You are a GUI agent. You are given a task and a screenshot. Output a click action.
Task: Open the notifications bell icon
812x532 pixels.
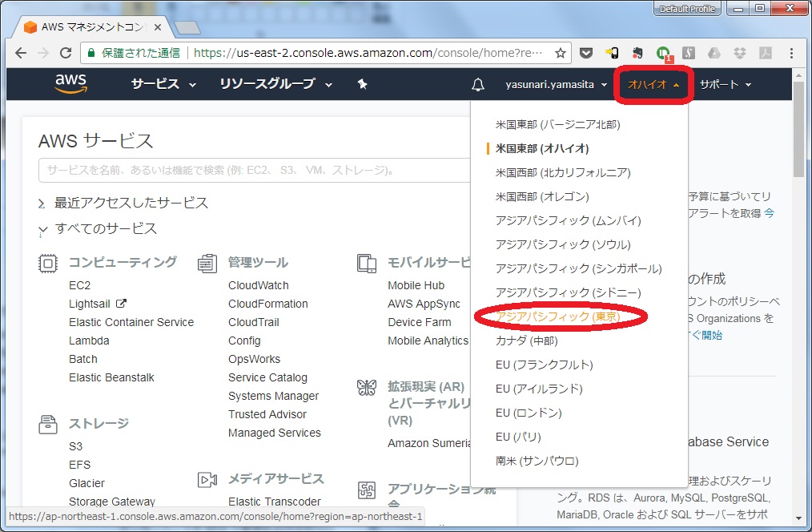coord(478,84)
